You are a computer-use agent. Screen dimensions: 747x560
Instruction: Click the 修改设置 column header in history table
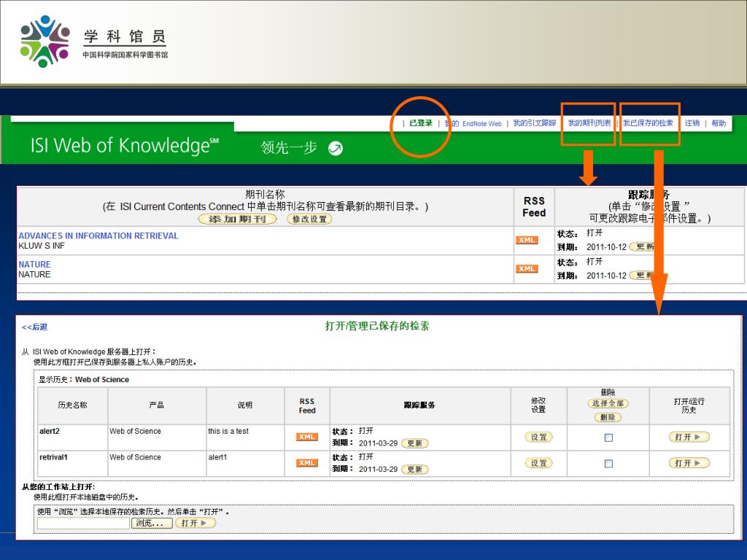538,405
